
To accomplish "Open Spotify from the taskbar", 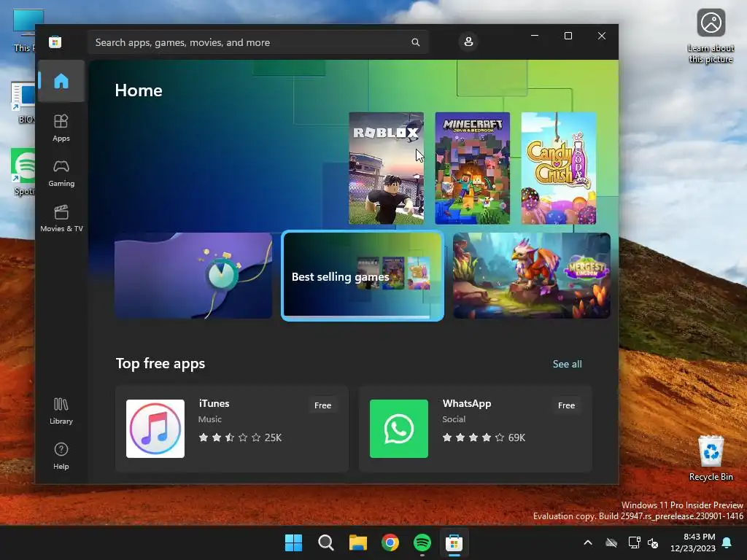I will coord(422,542).
